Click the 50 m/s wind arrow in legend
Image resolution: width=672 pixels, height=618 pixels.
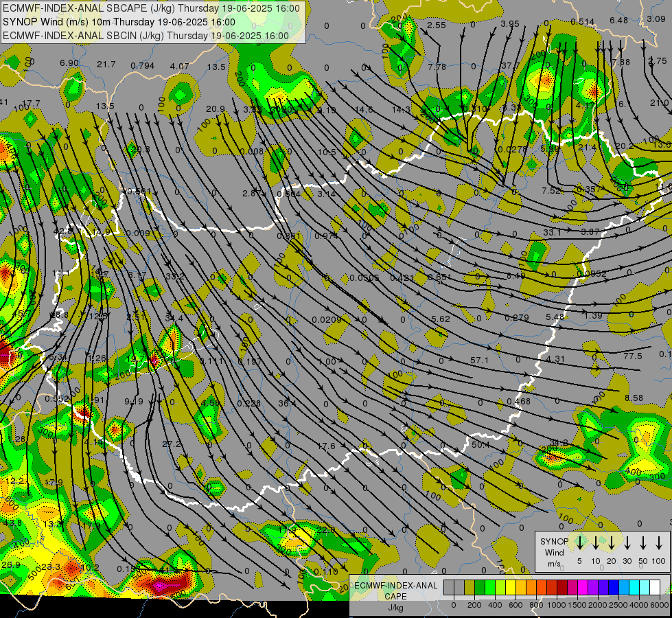tap(643, 543)
